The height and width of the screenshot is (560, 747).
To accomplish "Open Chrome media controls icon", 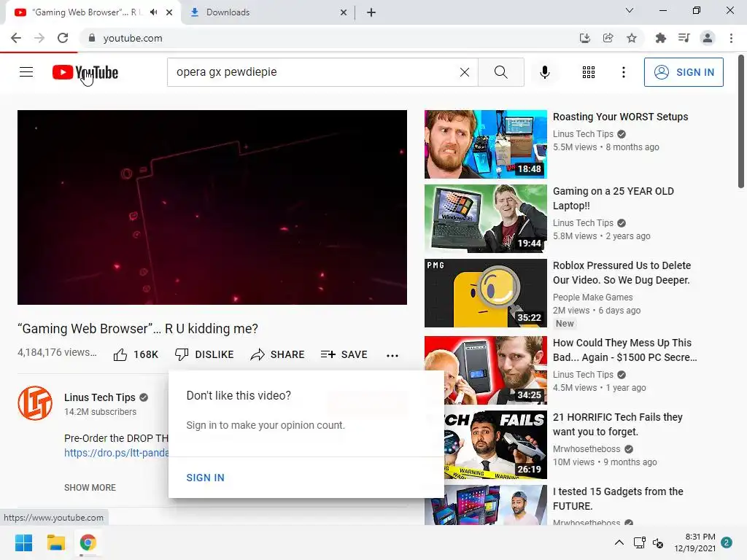I will point(684,38).
